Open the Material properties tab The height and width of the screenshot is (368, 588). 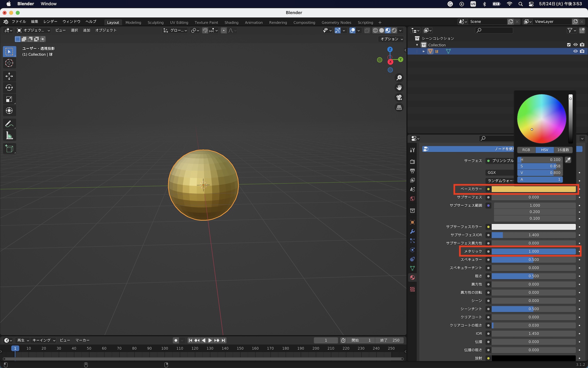point(412,277)
